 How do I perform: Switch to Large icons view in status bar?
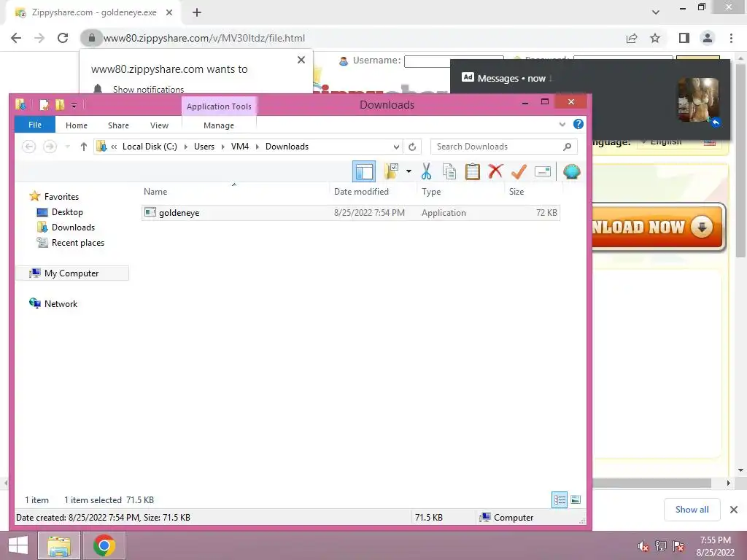(576, 499)
